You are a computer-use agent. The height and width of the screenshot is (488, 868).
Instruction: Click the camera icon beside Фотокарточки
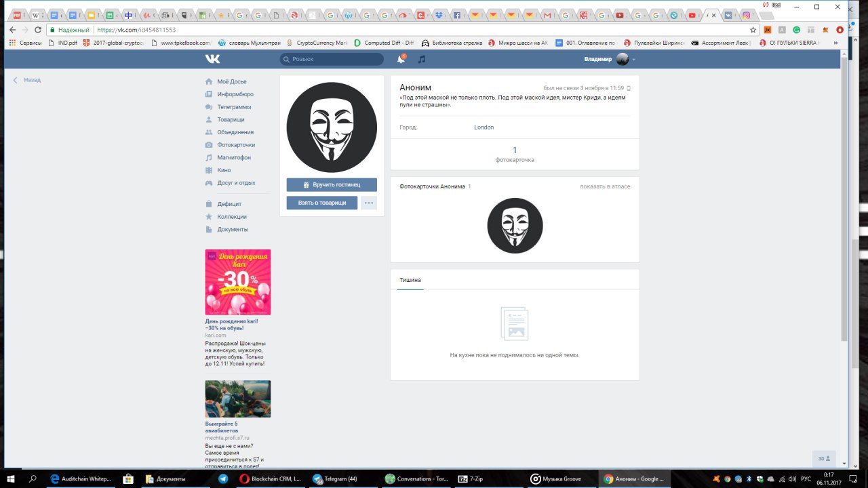tap(210, 145)
